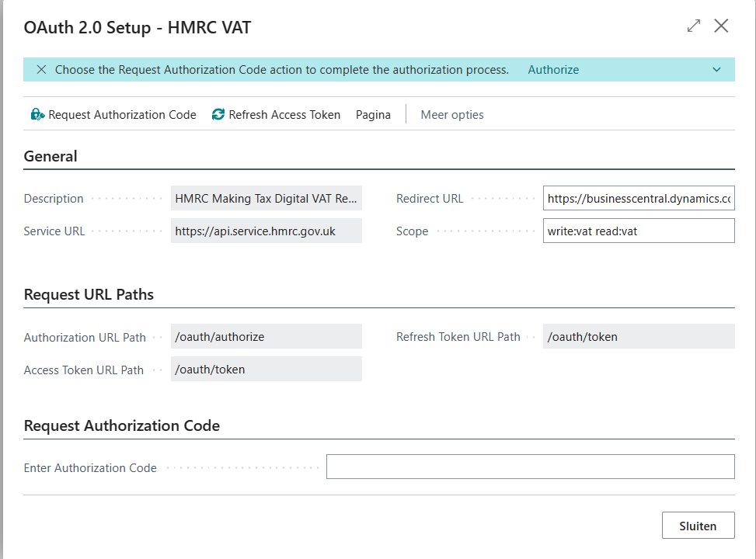Viewport: 756px width, 559px height.
Task: Focus the Enter Authorization Code field
Action: click(531, 467)
